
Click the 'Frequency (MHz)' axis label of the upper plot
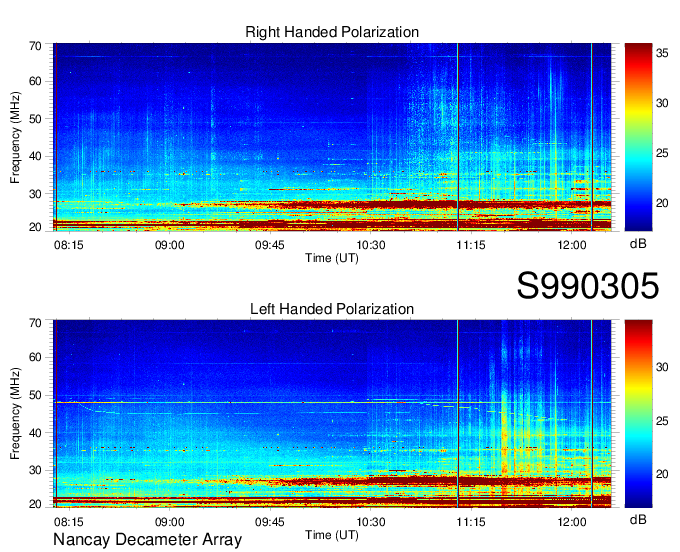15,137
